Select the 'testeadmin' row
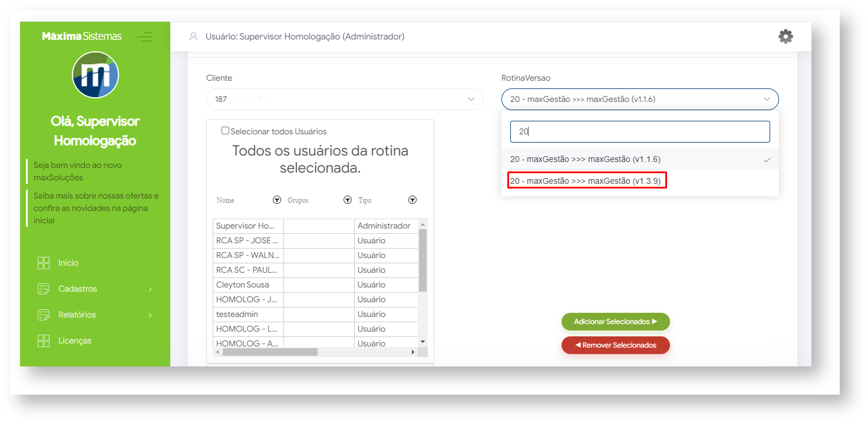The image size is (868, 423). pos(316,315)
